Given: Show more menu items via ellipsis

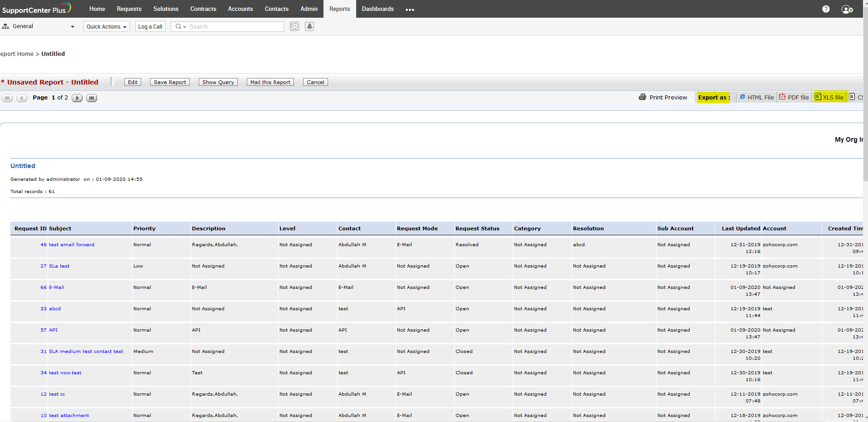Looking at the screenshot, I should point(410,10).
